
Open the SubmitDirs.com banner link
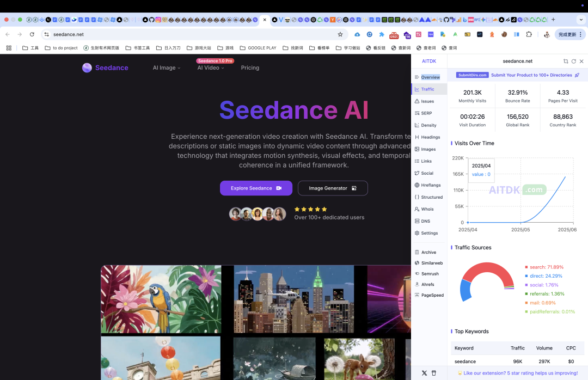(518, 75)
